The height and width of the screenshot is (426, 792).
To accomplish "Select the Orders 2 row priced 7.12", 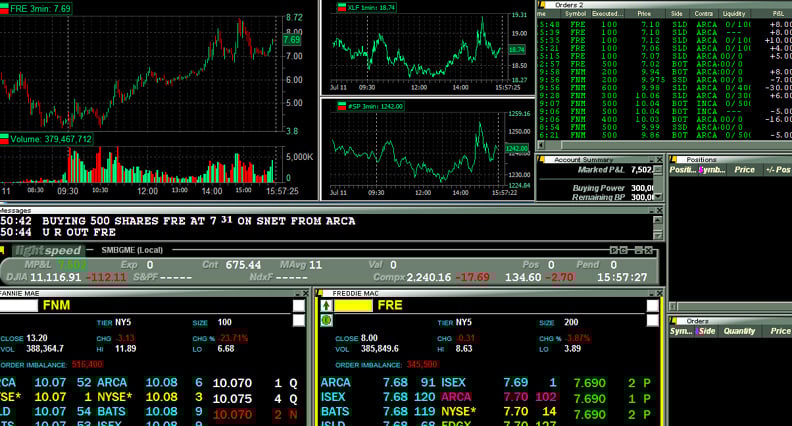I will (x=664, y=40).
